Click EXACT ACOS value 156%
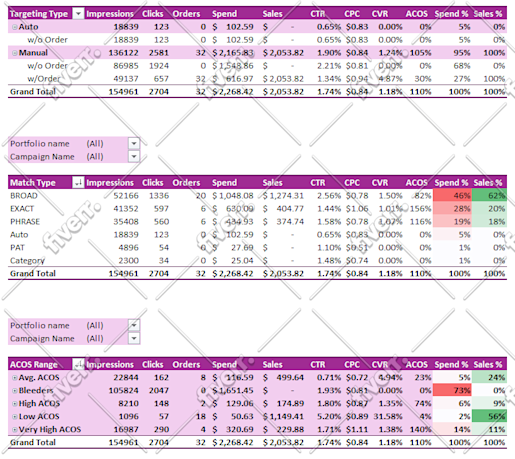This screenshot has width=515, height=459. point(421,209)
